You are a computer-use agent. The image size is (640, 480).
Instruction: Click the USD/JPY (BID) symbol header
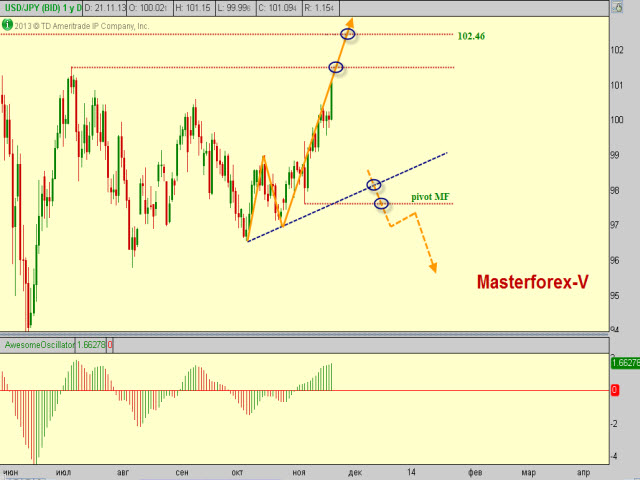(42, 8)
